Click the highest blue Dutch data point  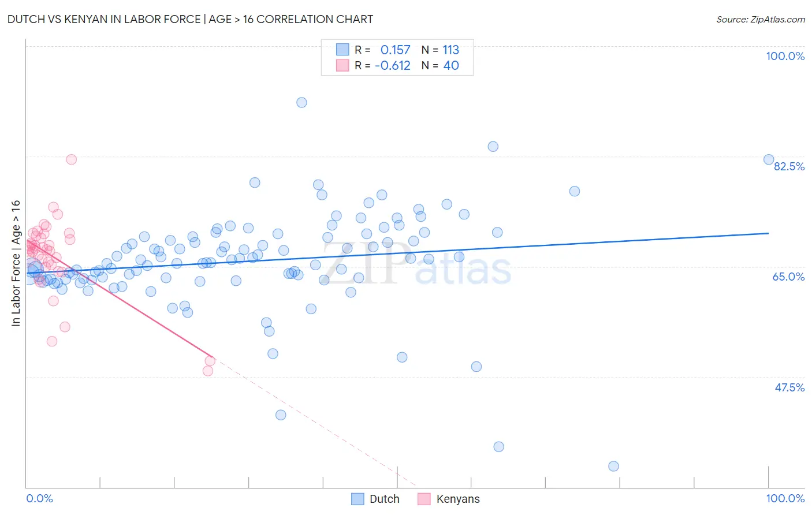(301, 102)
